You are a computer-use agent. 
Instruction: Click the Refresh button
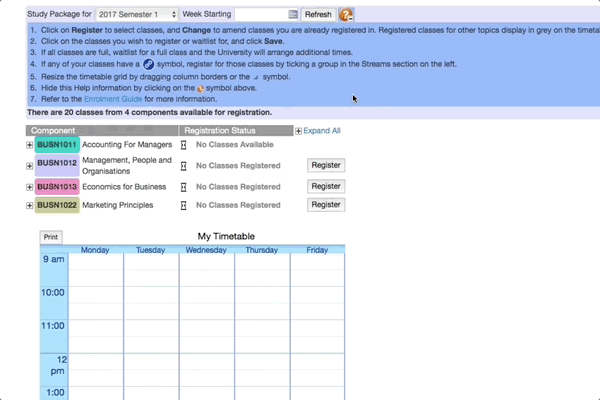pos(318,15)
